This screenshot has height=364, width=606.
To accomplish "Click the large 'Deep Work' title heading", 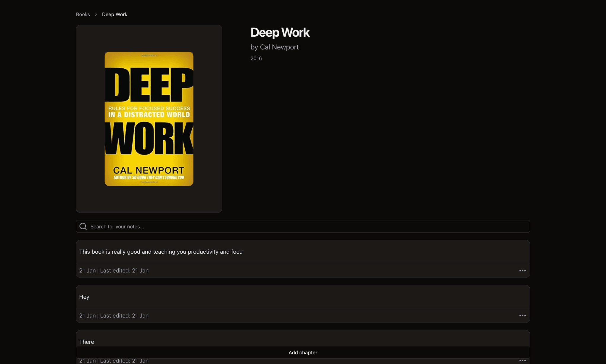I will [x=280, y=33].
